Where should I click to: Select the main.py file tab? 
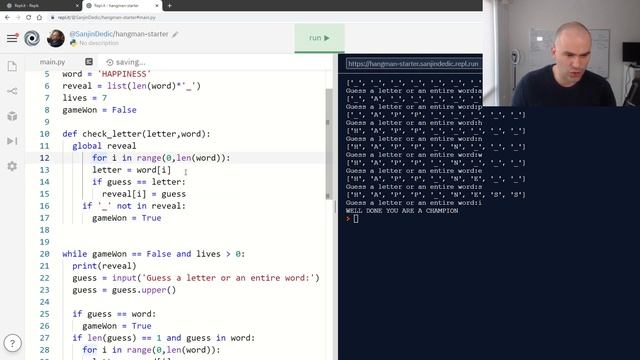pyautogui.click(x=52, y=62)
